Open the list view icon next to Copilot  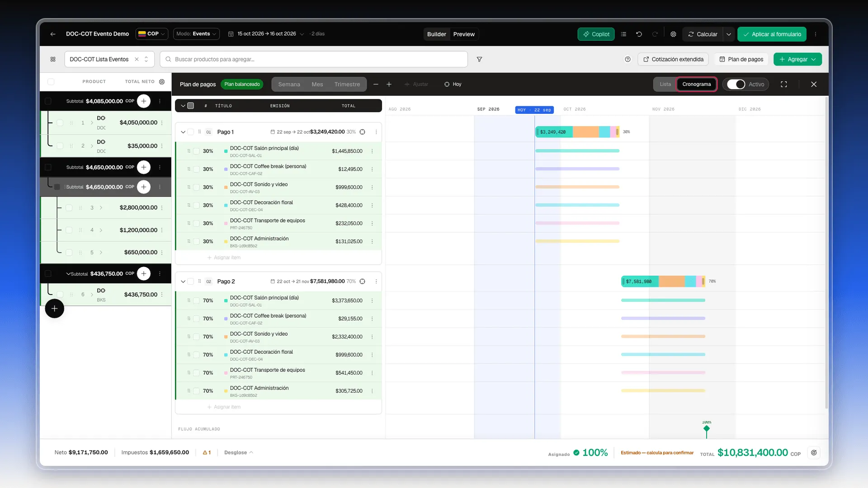point(623,34)
